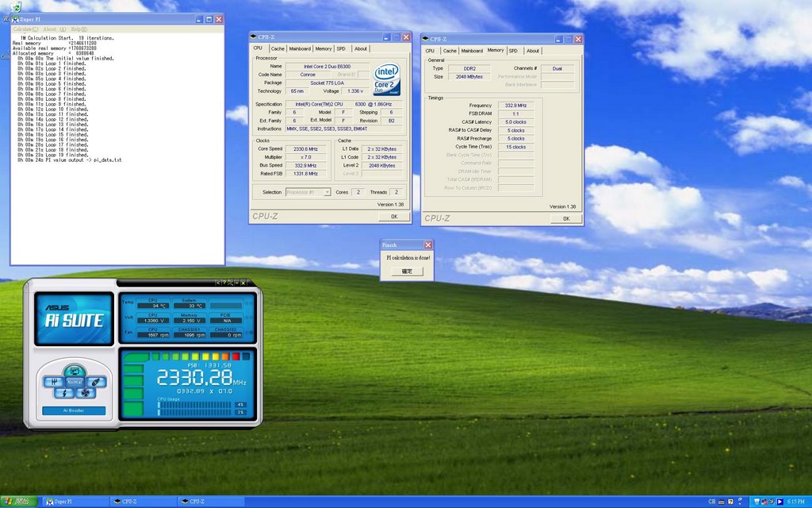812x508 pixels.
Task: Select the '1M Calculation Start' line in Super PI
Action: click(x=67, y=38)
